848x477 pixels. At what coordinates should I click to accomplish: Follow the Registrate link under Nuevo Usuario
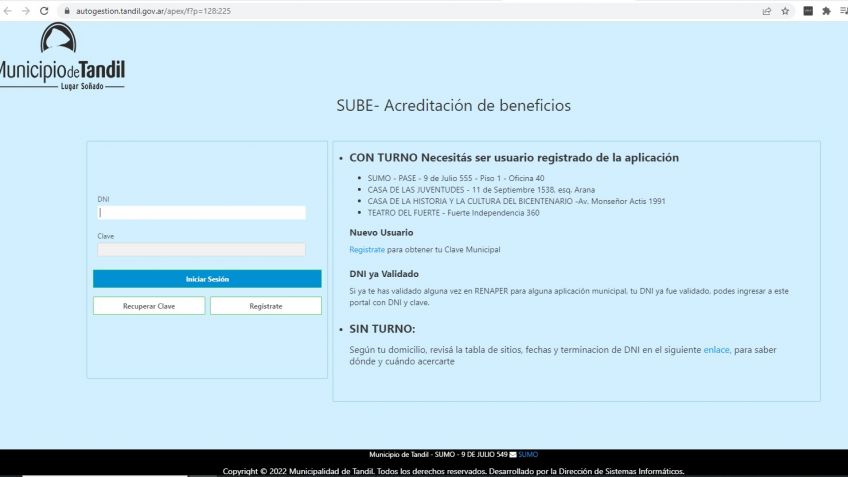367,250
